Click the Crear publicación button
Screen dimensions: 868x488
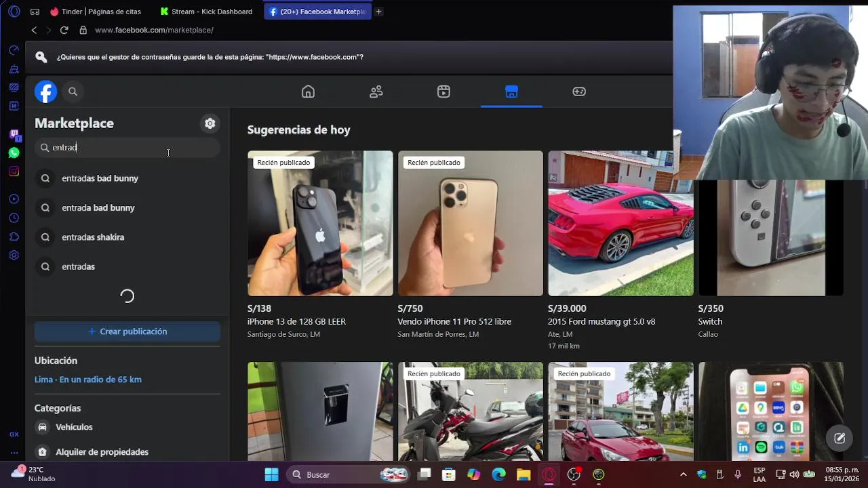click(127, 331)
